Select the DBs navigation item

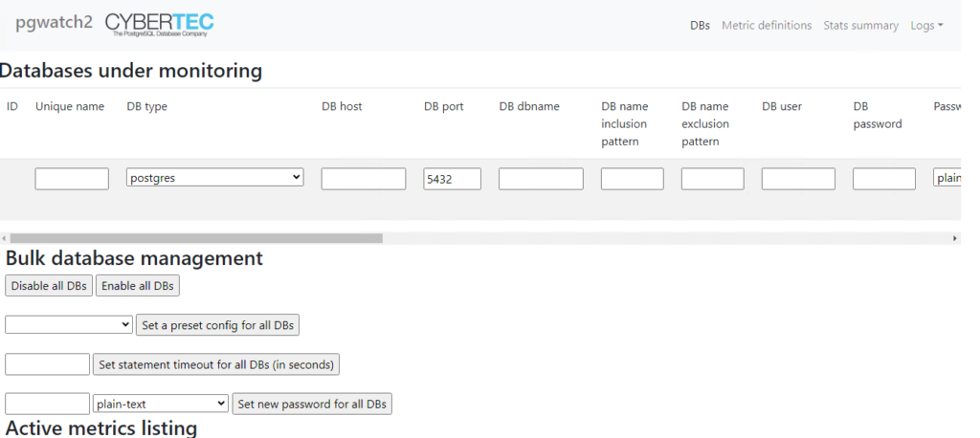coord(700,26)
